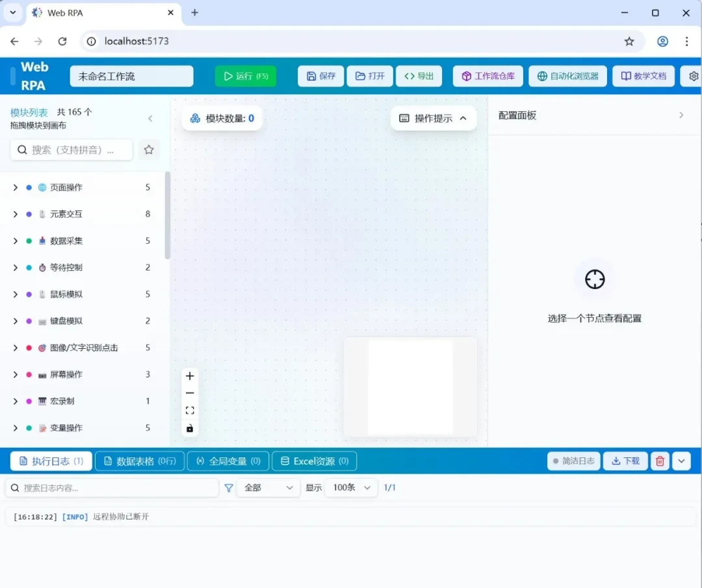Image resolution: width=702 pixels, height=588 pixels.
Task: Click the 页面操作 globe icon
Action: point(42,188)
